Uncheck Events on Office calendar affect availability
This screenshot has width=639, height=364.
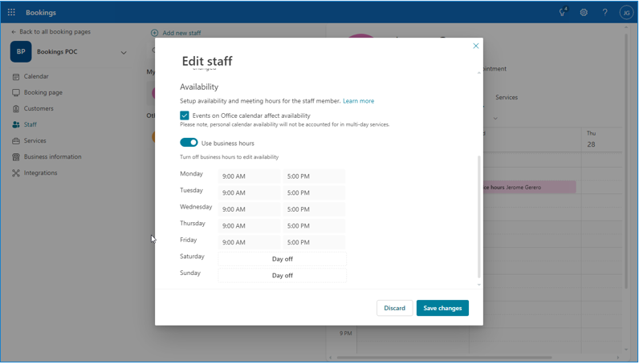click(185, 115)
